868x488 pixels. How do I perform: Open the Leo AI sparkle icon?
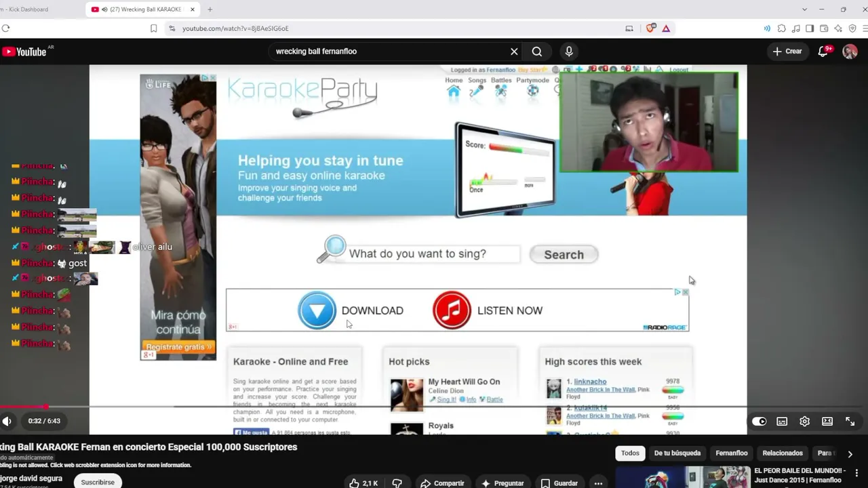tap(838, 28)
